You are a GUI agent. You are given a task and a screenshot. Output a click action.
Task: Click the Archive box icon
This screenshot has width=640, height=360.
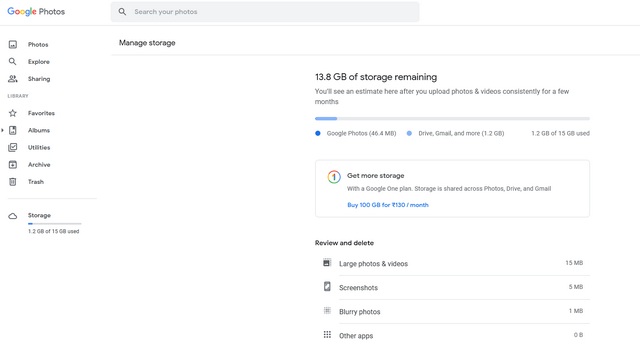(13, 164)
